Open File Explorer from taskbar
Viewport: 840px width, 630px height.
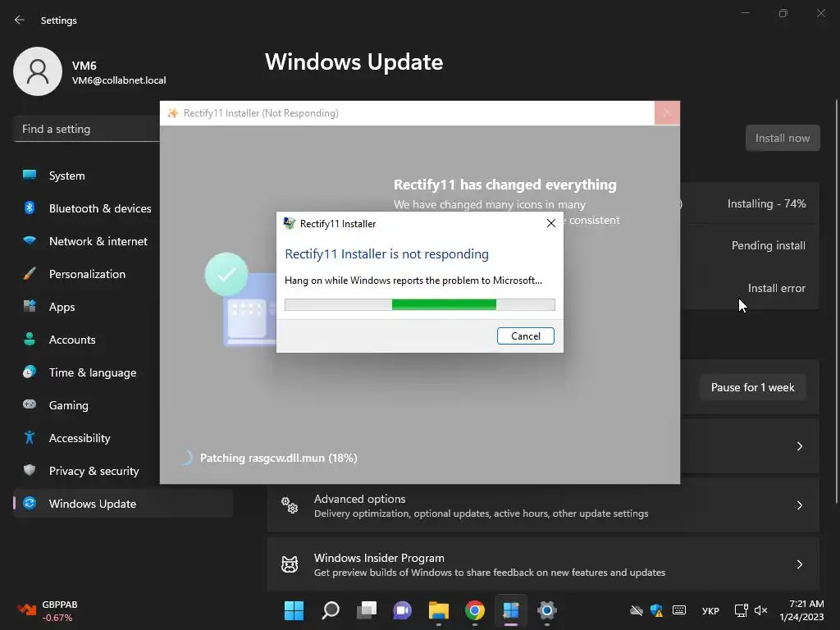tap(439, 610)
